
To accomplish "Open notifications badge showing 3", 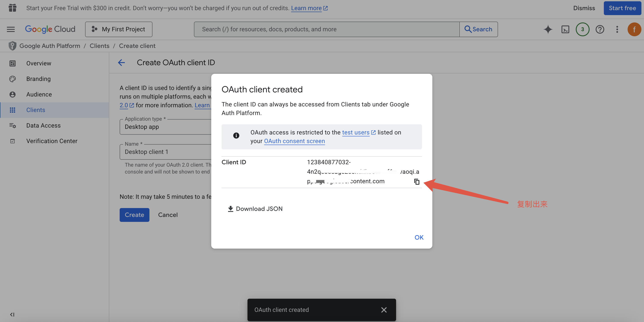I will 582,29.
